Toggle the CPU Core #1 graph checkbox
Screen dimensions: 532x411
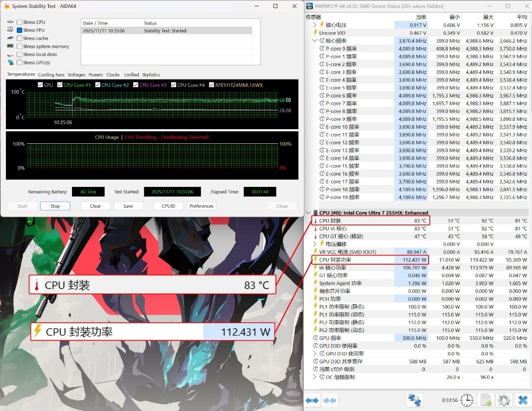[60, 85]
